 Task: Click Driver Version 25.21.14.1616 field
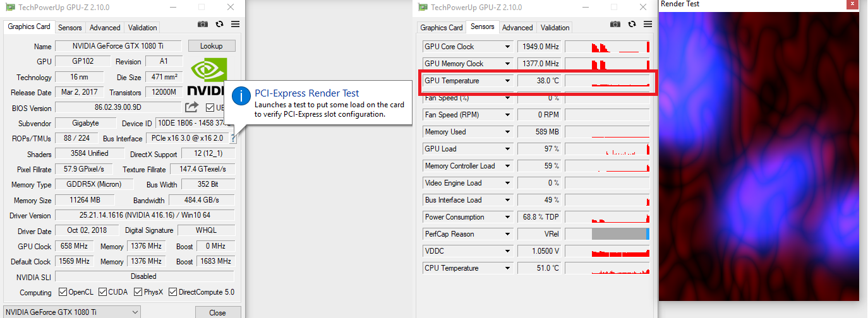click(145, 215)
